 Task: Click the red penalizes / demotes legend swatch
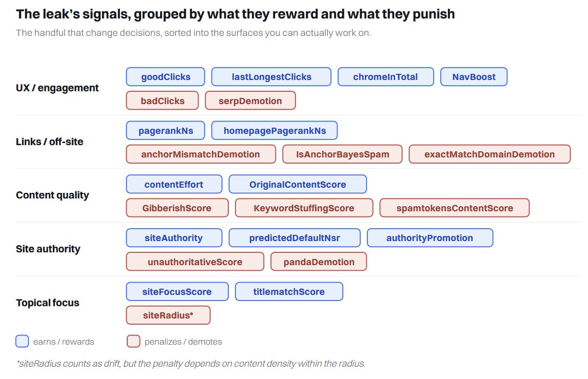tap(133, 341)
